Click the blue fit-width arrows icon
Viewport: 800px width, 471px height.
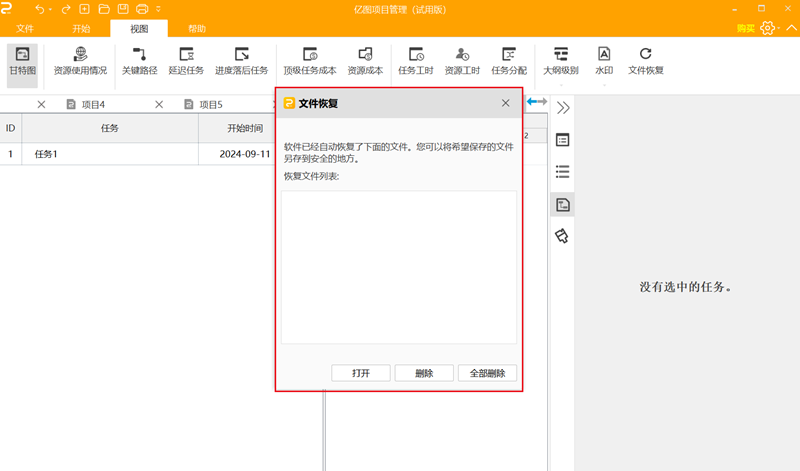pos(537,102)
